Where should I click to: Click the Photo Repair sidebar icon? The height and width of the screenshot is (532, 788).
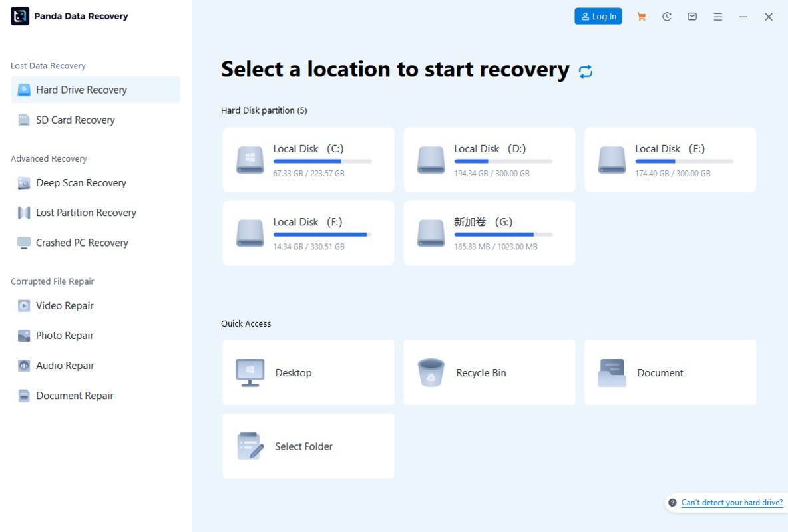click(23, 336)
